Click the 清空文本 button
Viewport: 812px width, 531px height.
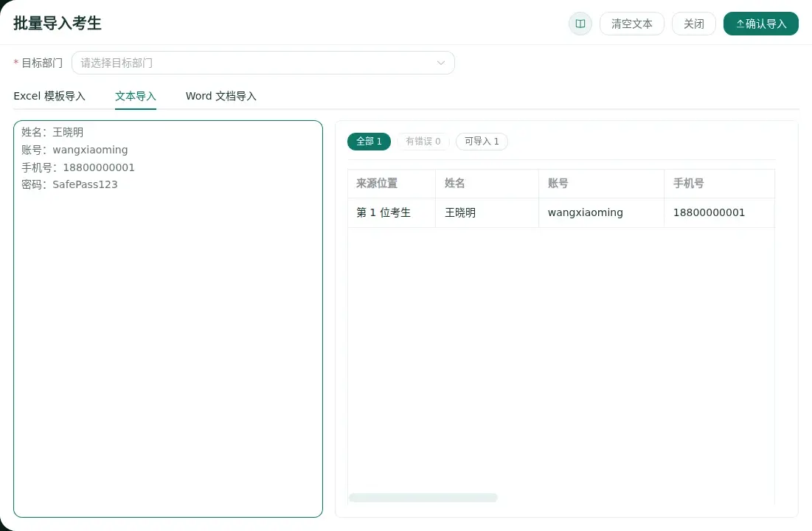[632, 24]
